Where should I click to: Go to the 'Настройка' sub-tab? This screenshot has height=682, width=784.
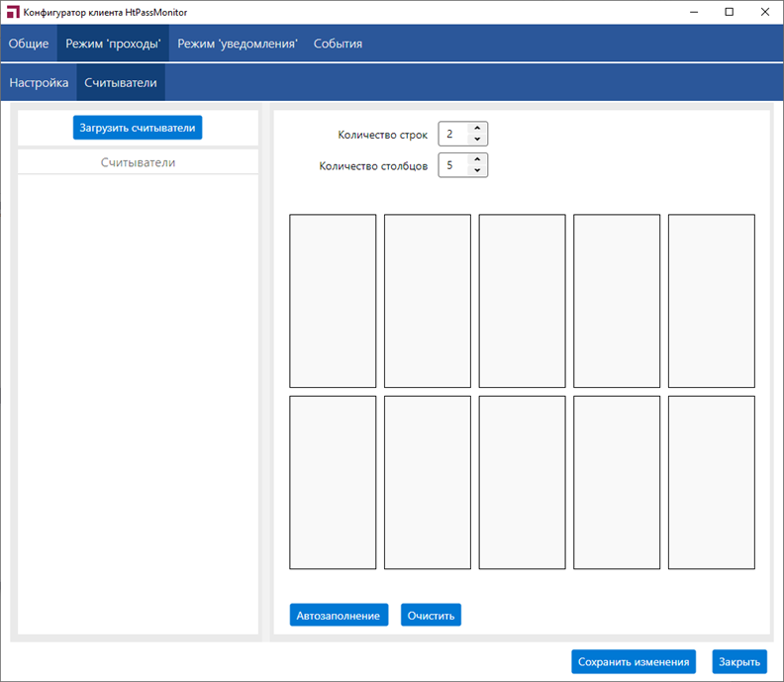point(39,83)
